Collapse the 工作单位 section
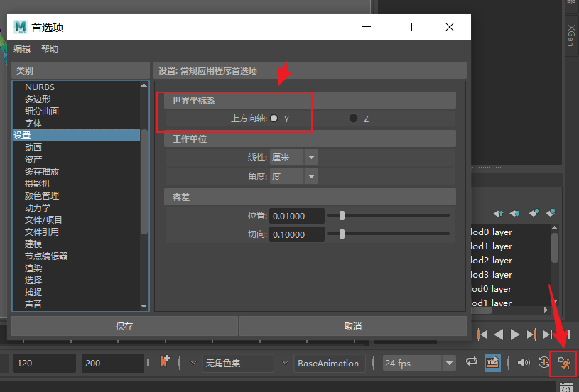579x392 pixels. coord(310,138)
